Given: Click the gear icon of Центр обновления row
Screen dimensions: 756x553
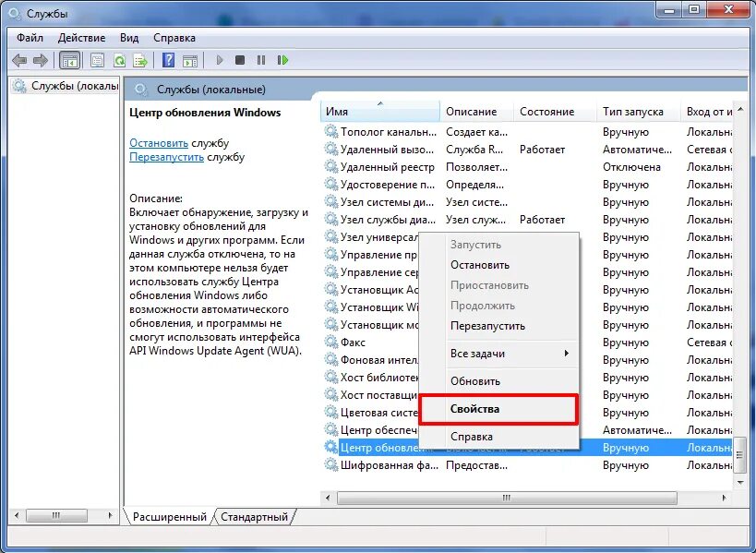Looking at the screenshot, I should pyautogui.click(x=330, y=447).
